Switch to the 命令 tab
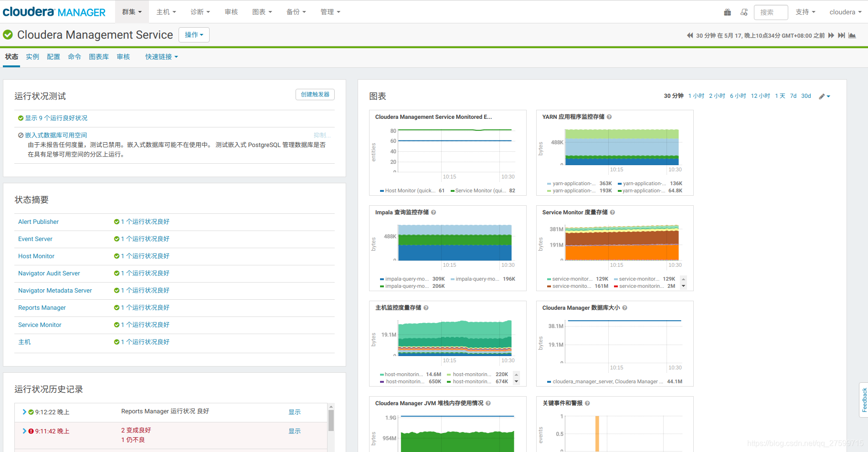 click(74, 57)
